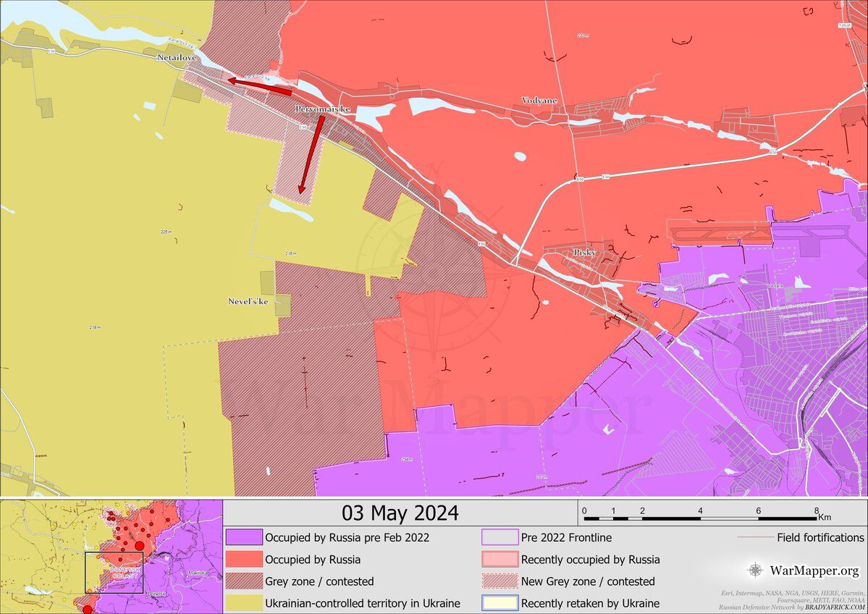Click the red arrow pointing south from Pervomais'ke
868x614 pixels.
310,156
